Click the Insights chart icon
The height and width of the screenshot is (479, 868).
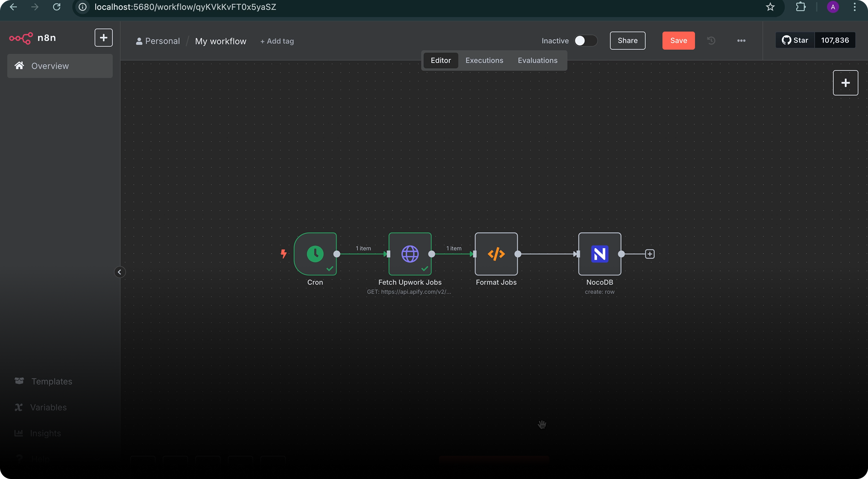(x=19, y=433)
